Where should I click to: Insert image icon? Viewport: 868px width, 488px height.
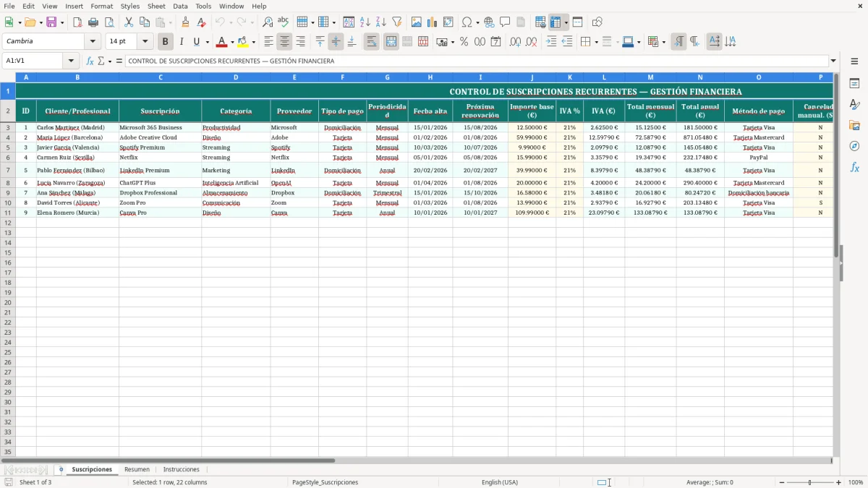pyautogui.click(x=417, y=22)
